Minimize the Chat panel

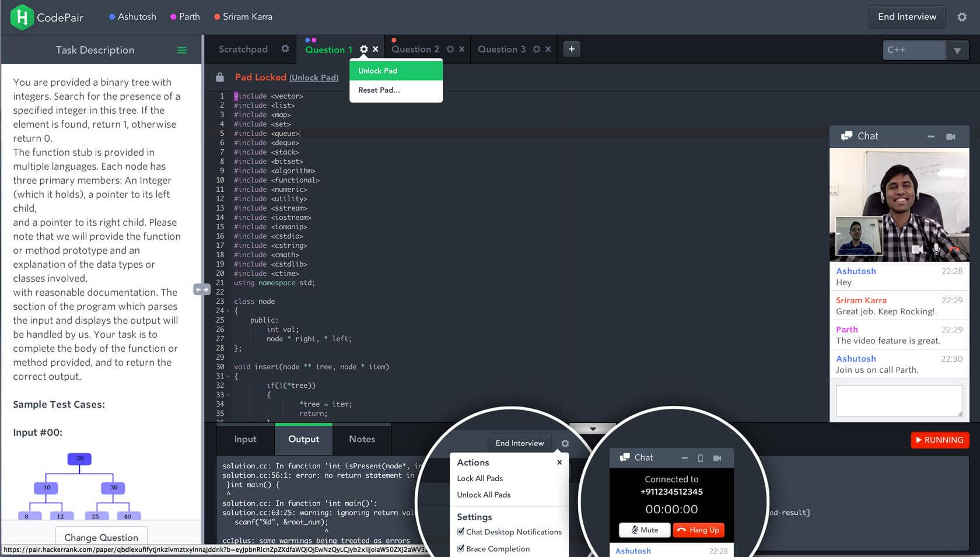[931, 136]
